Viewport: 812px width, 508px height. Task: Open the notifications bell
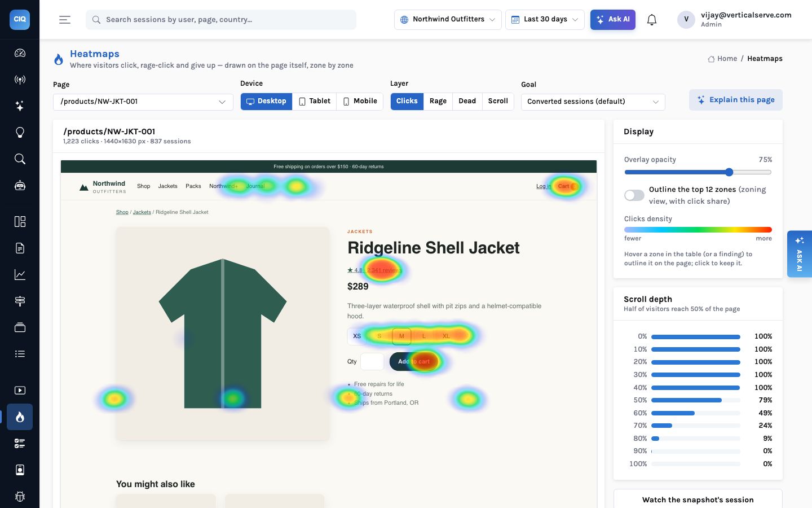click(x=652, y=20)
